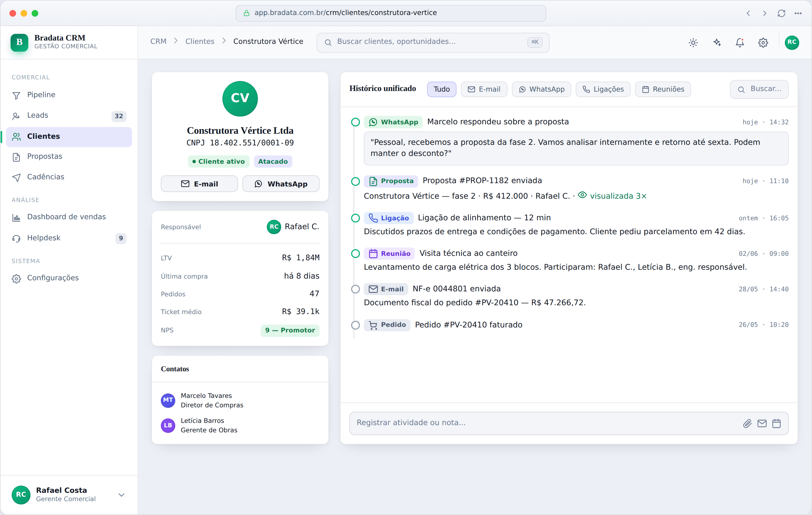812x515 pixels.
Task: Open Clientes in sidebar
Action: tap(69, 137)
